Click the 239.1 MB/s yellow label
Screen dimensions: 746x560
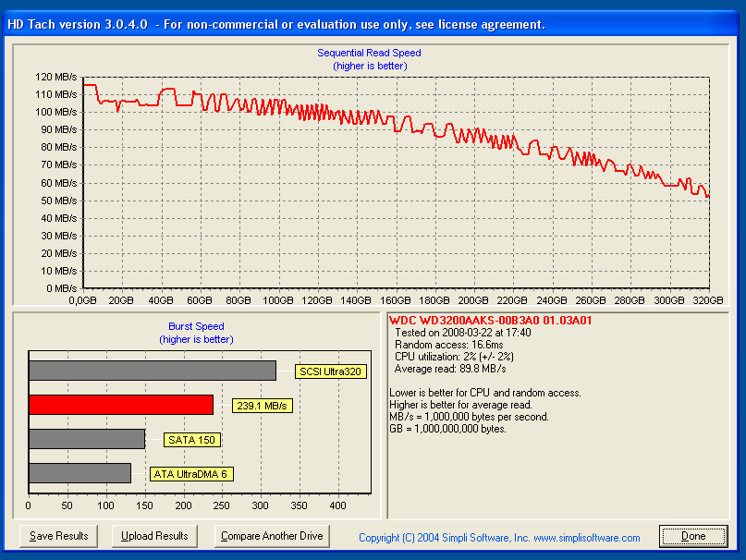coord(262,406)
